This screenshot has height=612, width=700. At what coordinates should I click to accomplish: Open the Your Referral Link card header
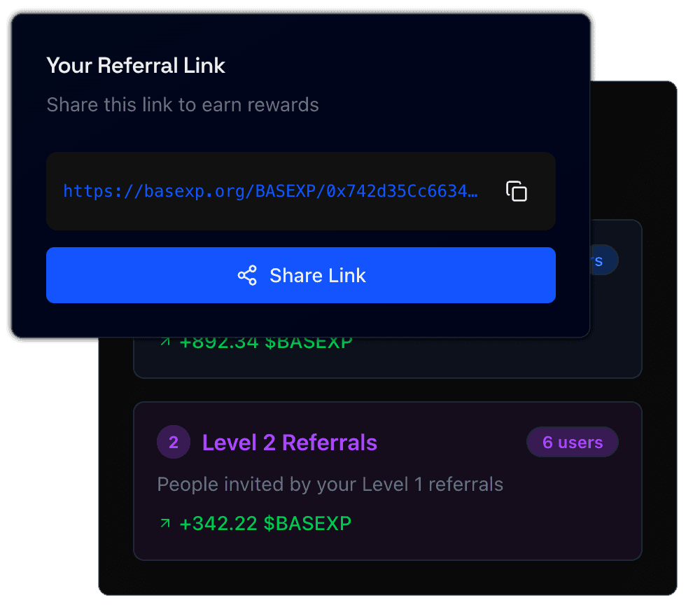click(136, 65)
